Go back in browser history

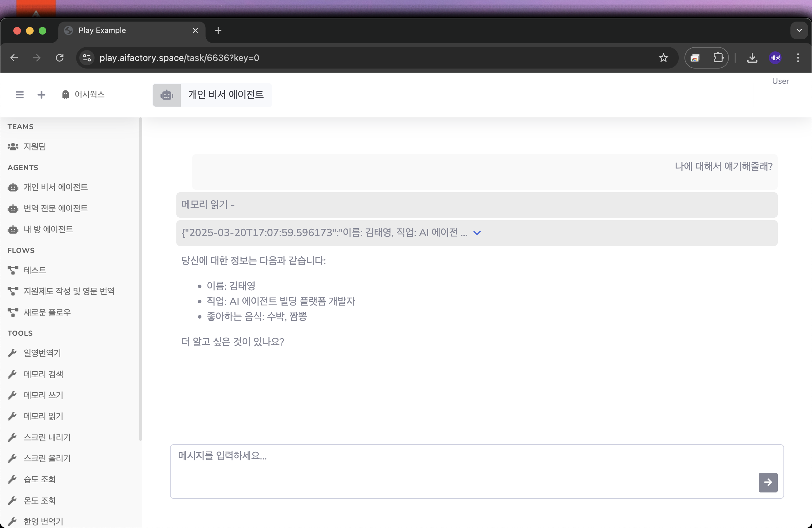click(14, 58)
